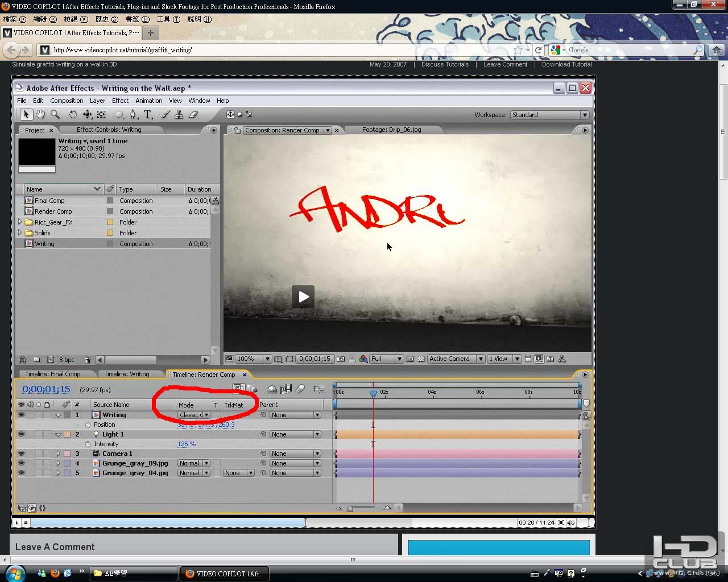Open the Effect menu
This screenshot has height=582, width=728.
pyautogui.click(x=120, y=101)
